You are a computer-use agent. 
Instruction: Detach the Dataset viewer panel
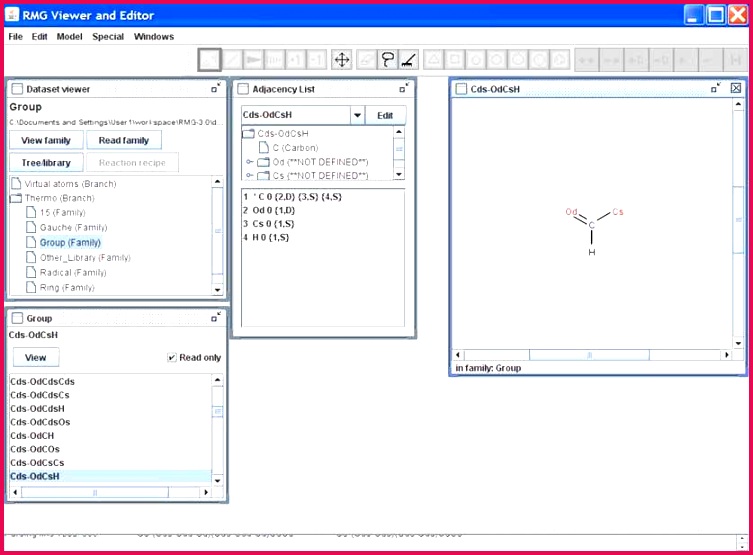point(216,88)
